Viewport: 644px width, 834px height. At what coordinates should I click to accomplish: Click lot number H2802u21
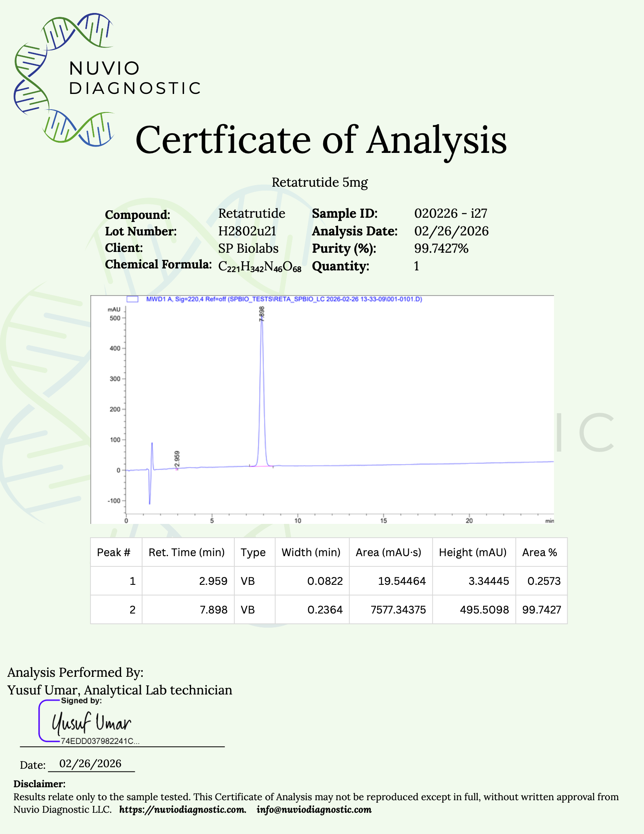[x=247, y=231]
